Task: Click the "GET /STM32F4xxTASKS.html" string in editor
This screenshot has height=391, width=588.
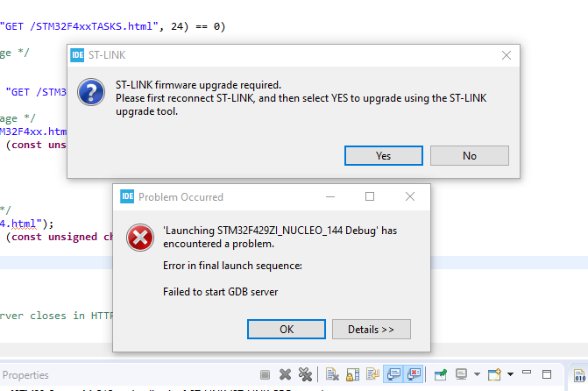Action: click(x=79, y=26)
